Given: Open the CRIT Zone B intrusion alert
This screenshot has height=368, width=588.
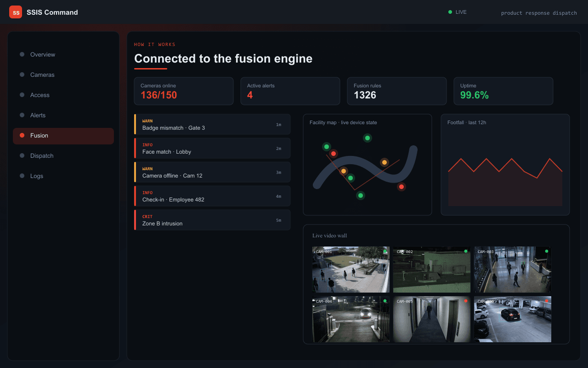Looking at the screenshot, I should [212, 220].
